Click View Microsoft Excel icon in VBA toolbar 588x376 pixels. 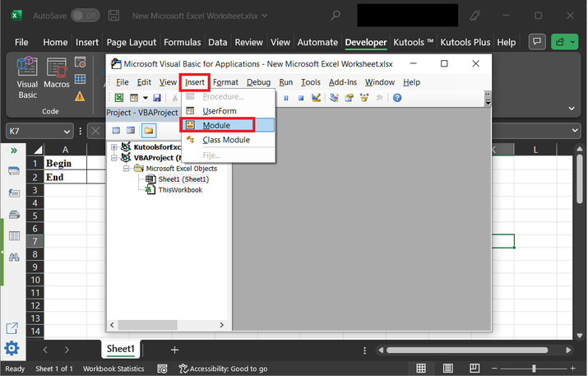pyautogui.click(x=119, y=98)
